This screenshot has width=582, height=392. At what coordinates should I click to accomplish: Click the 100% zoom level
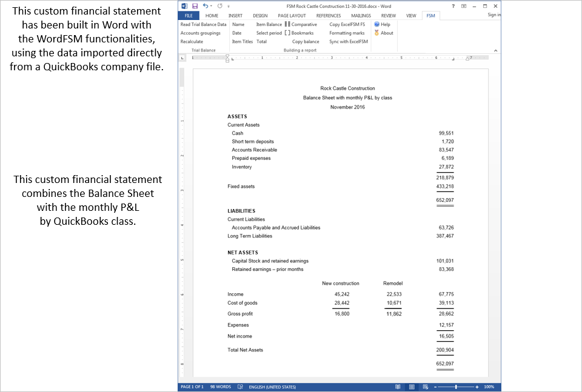489,387
